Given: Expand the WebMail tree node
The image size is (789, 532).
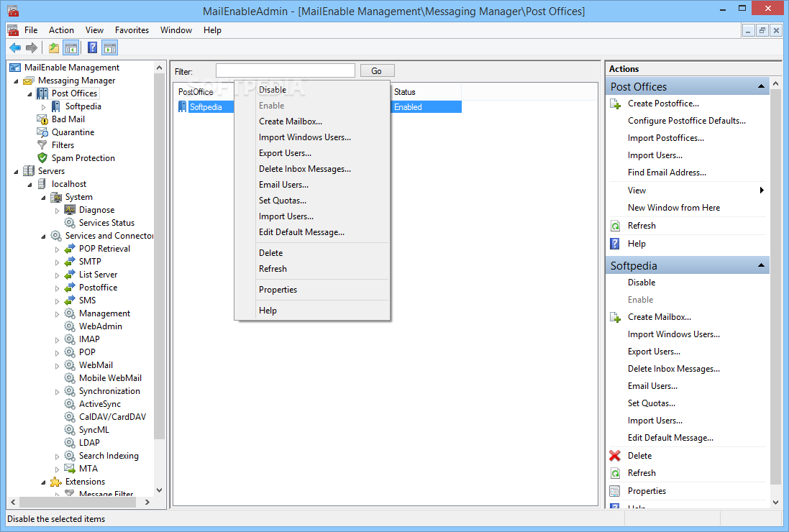Looking at the screenshot, I should [57, 366].
